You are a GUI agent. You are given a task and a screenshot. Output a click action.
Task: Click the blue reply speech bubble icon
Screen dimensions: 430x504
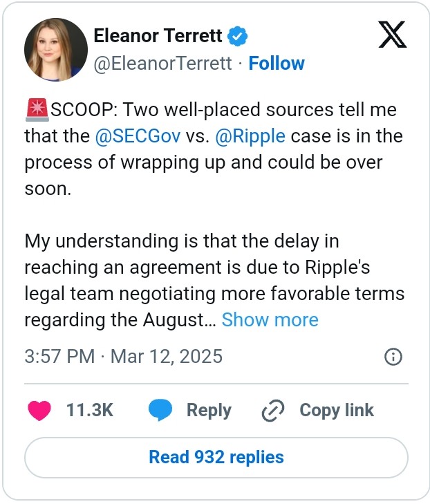tap(160, 410)
